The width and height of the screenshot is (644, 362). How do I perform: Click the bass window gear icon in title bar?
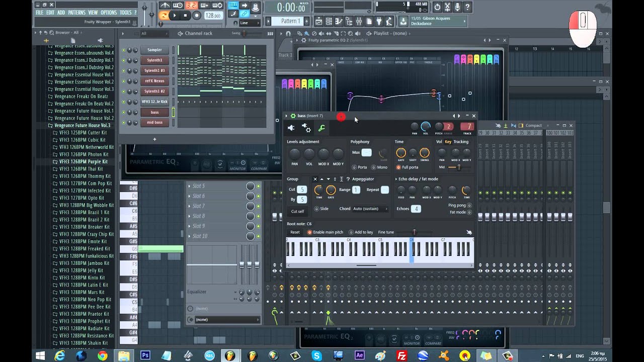click(293, 116)
